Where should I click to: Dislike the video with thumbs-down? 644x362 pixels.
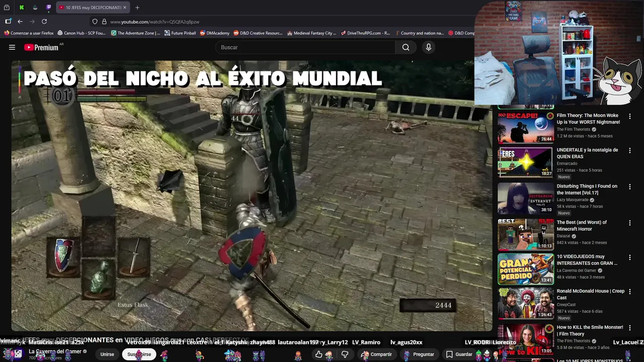point(345,354)
